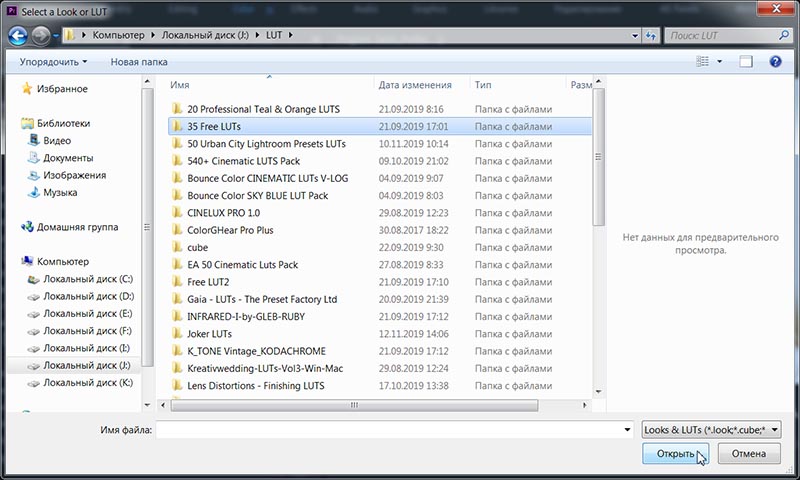This screenshot has width=800, height=480.
Task: Open the Упорядочить dropdown menu
Action: [53, 62]
